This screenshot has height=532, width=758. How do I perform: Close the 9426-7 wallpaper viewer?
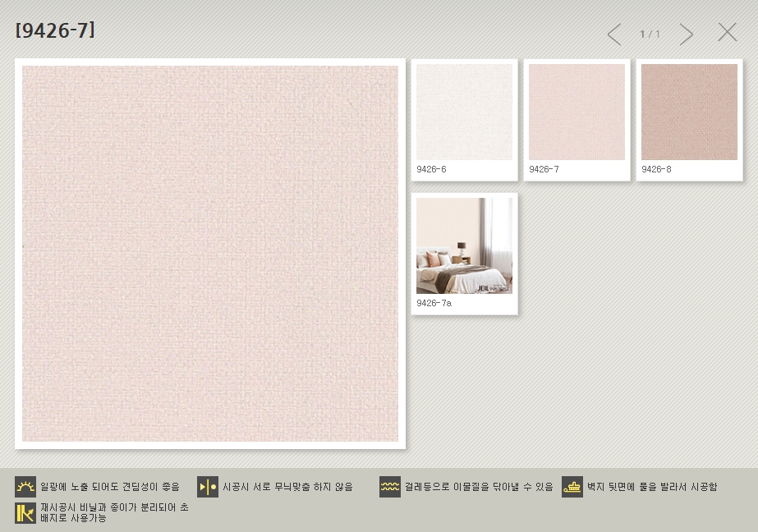click(x=727, y=33)
